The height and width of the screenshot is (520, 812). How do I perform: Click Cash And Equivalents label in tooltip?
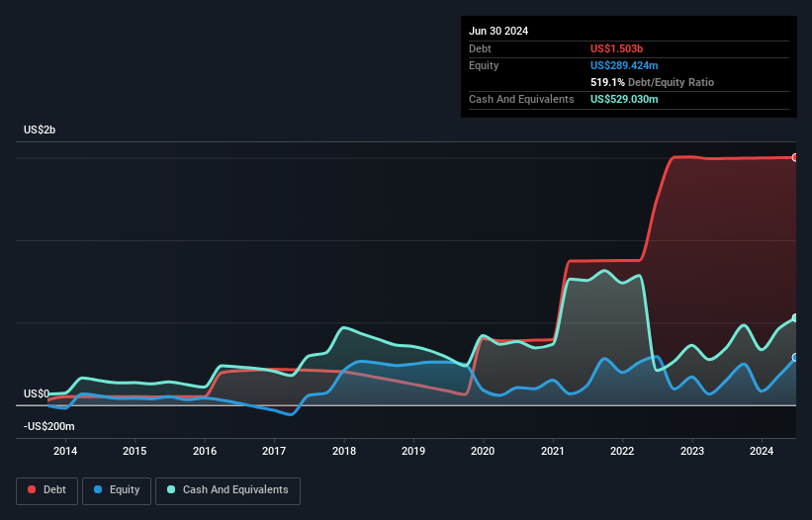(x=521, y=99)
